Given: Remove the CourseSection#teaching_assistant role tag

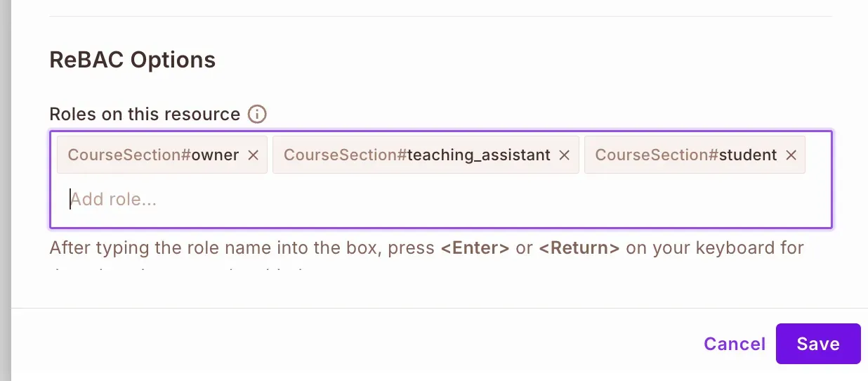Looking at the screenshot, I should click(564, 155).
